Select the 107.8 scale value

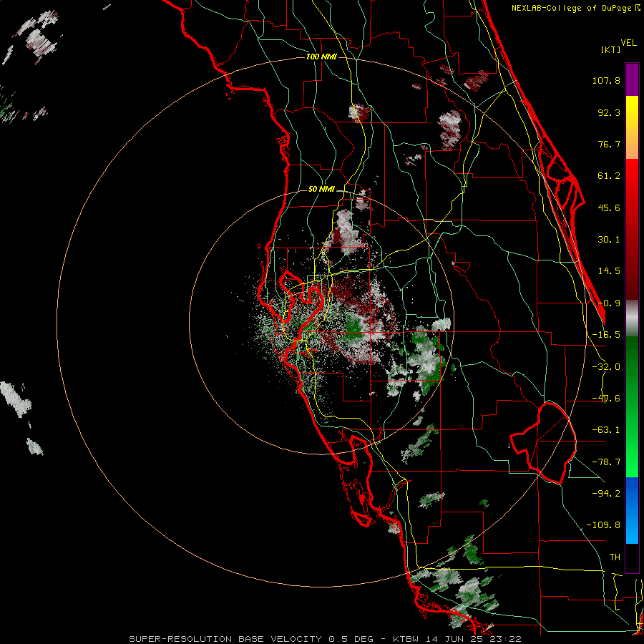coord(606,80)
